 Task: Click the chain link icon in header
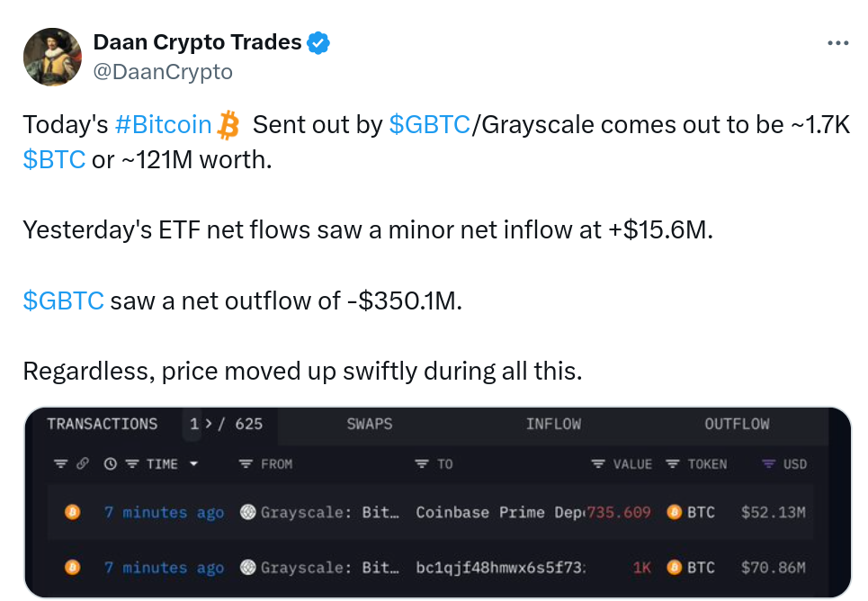[83, 463]
